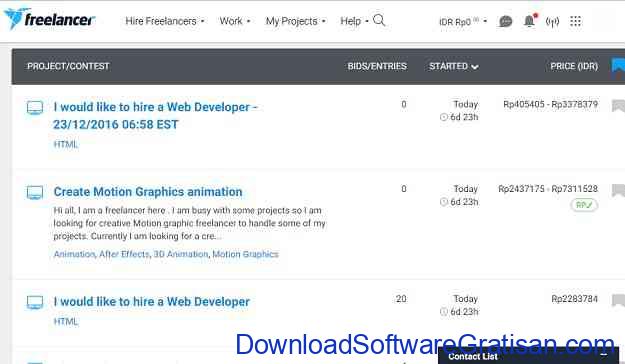Expand the Hire Freelancers dropdown
This screenshot has width=625, height=364.
point(165,21)
